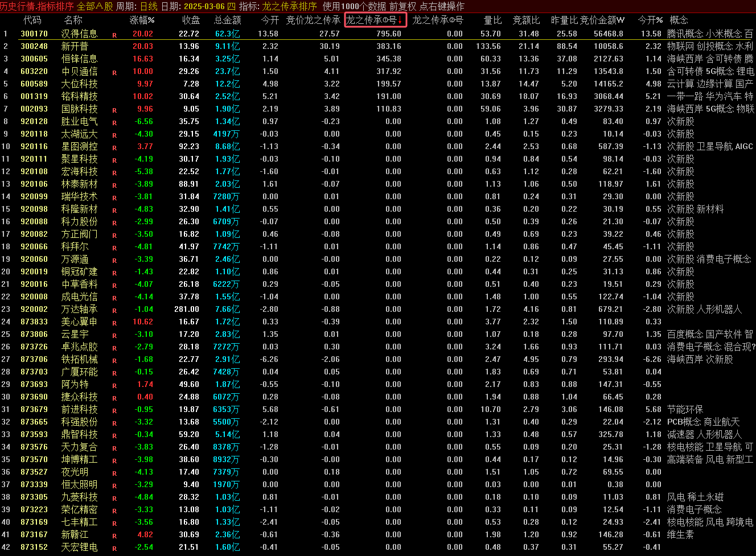Sort by 概念 column header
This screenshot has height=556, width=756.
click(x=679, y=20)
